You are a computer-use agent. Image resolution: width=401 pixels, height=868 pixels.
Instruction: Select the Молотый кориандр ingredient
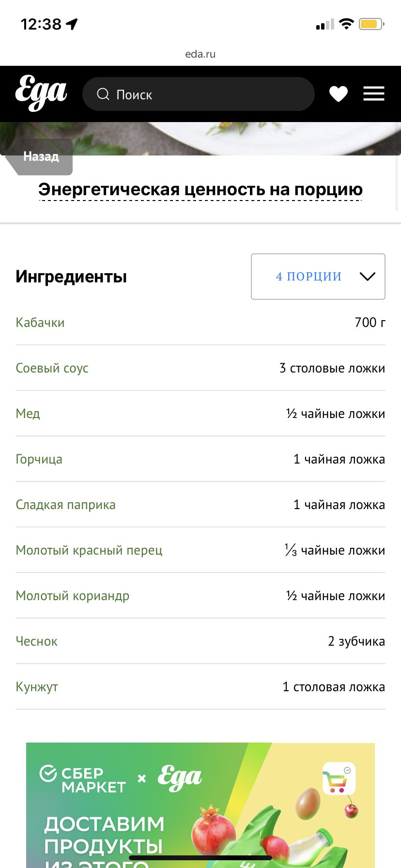(73, 596)
